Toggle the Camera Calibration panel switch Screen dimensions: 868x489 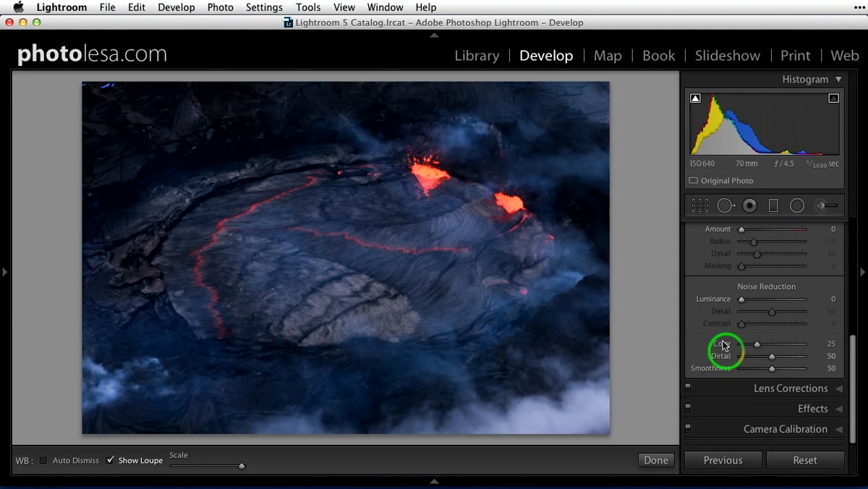click(688, 429)
